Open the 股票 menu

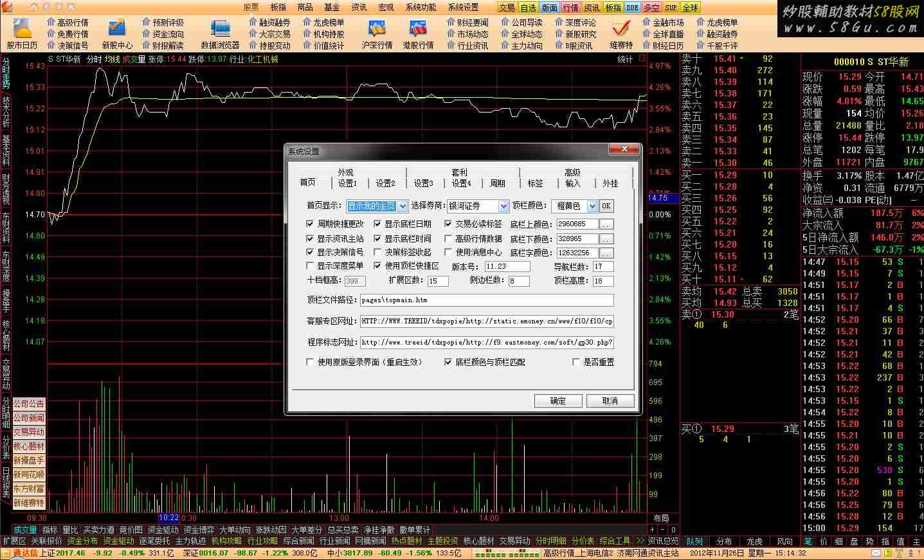[251, 7]
